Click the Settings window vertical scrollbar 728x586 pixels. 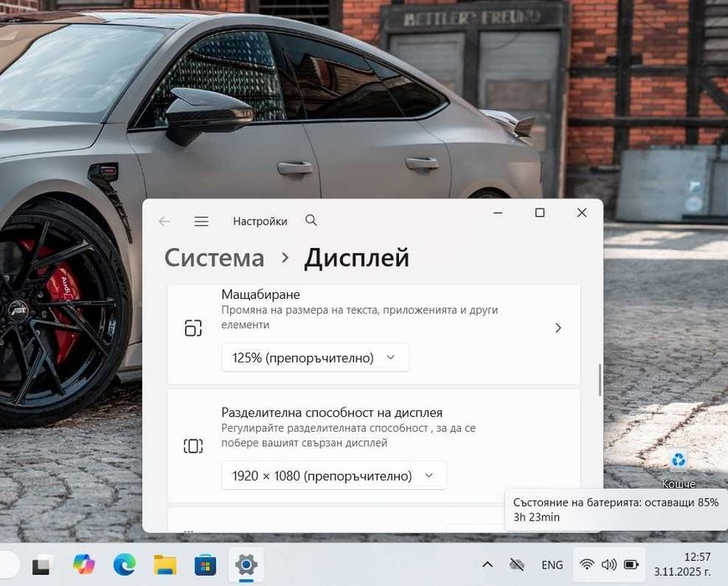point(599,380)
